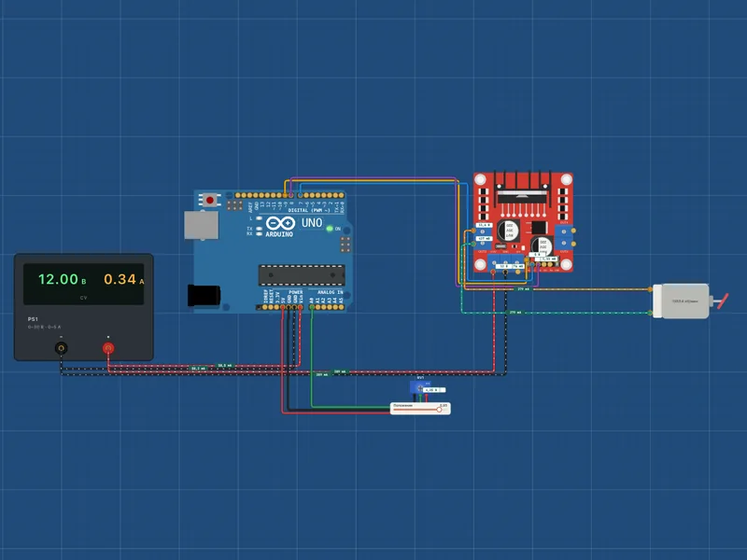Screen dimensions: 747x560
Task: Click the black negative terminal of power supply
Action: [61, 348]
